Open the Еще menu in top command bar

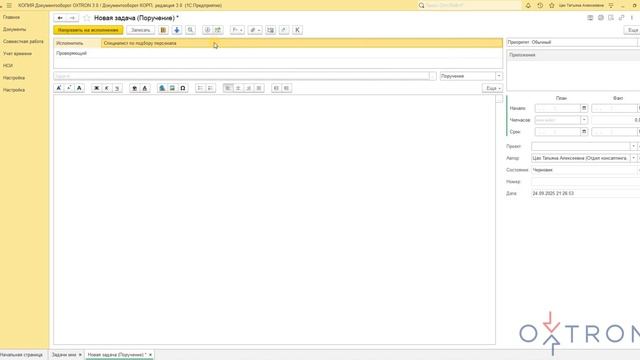click(632, 30)
